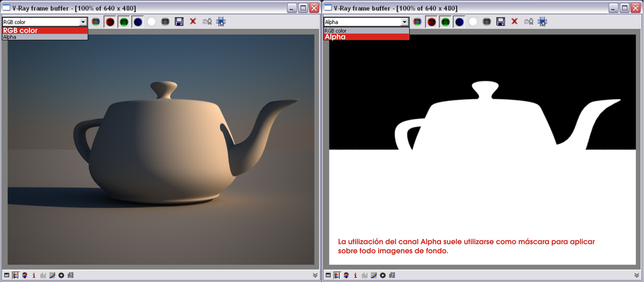Toggle the red channel button in the left window
This screenshot has height=282, width=644.
(x=110, y=22)
